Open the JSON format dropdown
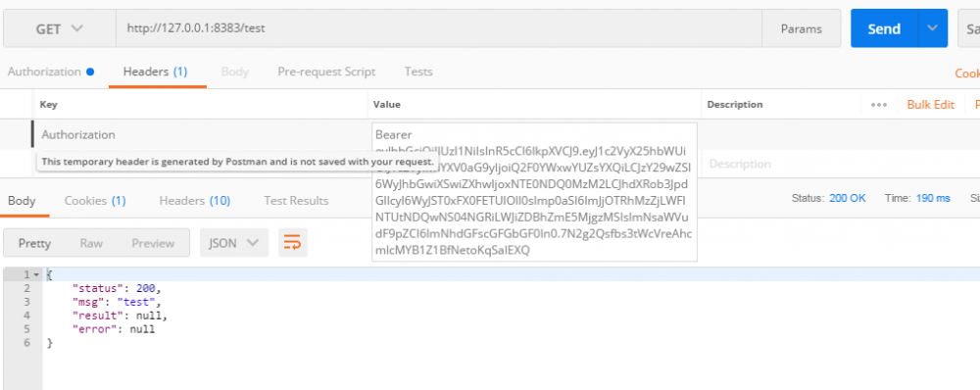This screenshot has height=390, width=980. coord(234,242)
